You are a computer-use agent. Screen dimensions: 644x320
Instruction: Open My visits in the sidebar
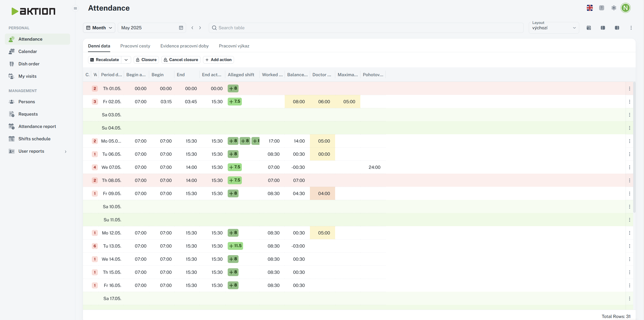[x=27, y=76]
